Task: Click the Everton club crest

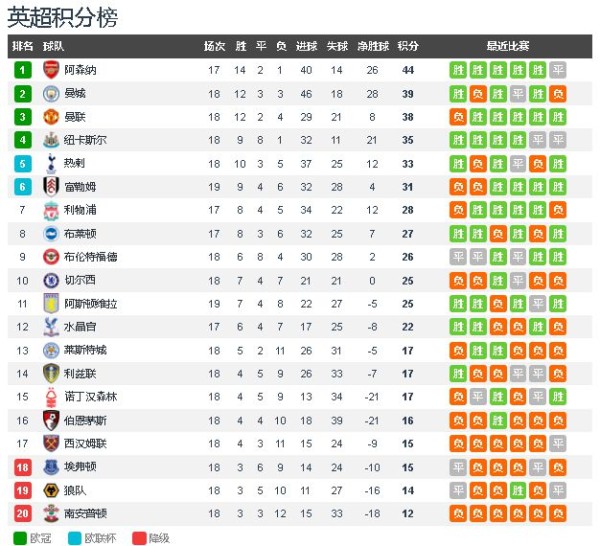Action: (x=51, y=467)
